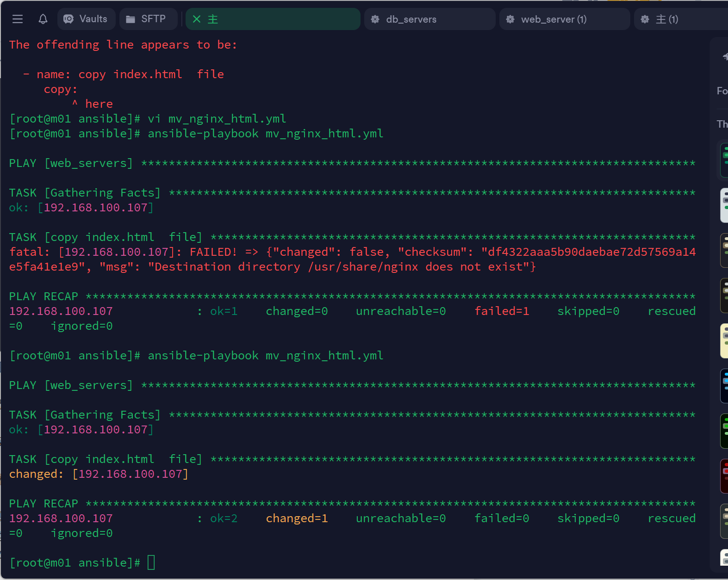Open the hamburger main menu
This screenshot has width=728, height=580.
click(18, 19)
